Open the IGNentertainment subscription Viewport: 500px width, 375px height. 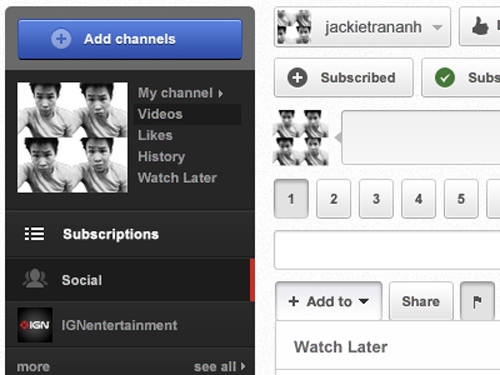pyautogui.click(x=119, y=325)
